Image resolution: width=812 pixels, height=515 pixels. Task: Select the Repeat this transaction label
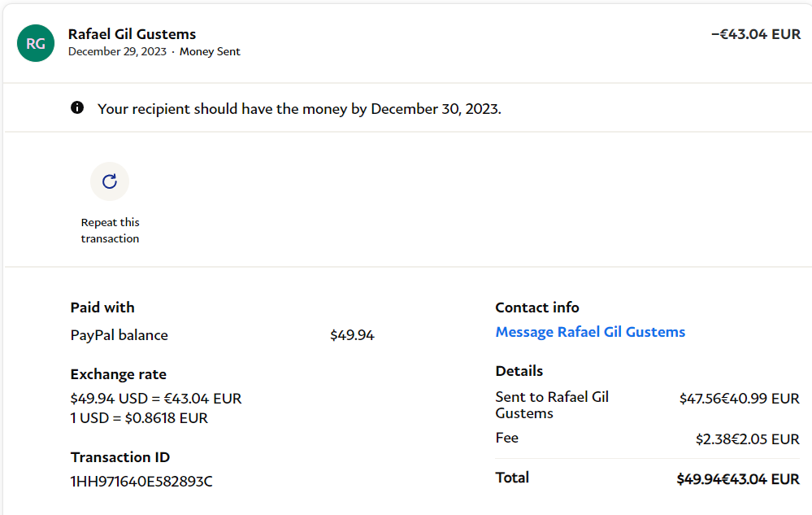pyautogui.click(x=110, y=230)
